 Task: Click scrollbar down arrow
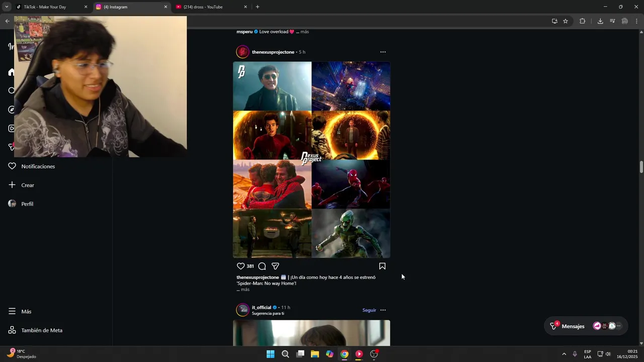[641, 343]
